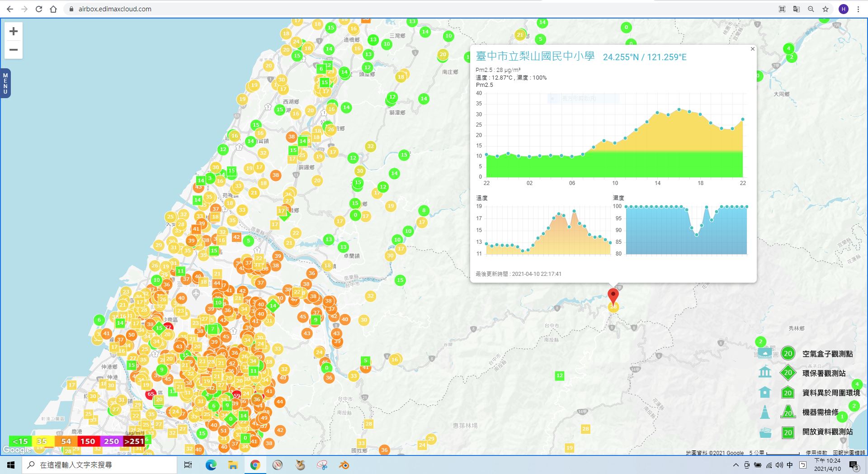Open the Chrome profile H avatar
The width and height of the screenshot is (868, 474).
coord(844,9)
